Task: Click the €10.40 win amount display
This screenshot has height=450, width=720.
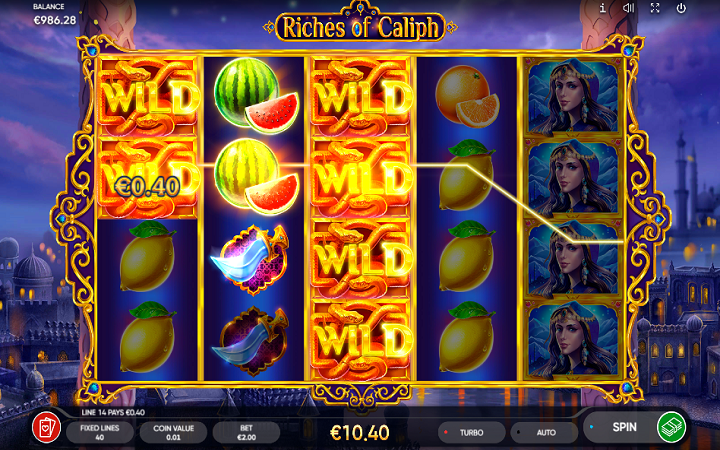Action: tap(360, 433)
